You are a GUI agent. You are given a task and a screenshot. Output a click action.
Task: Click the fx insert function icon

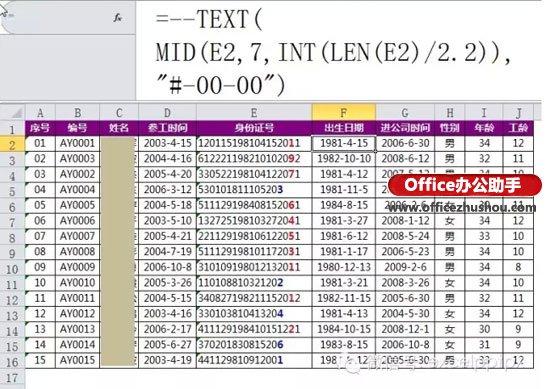pos(118,18)
